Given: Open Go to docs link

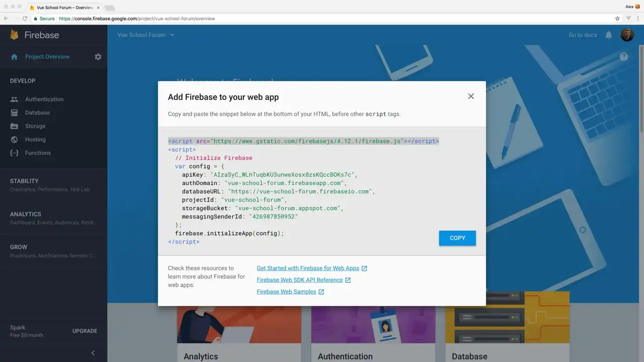Looking at the screenshot, I should pos(583,35).
